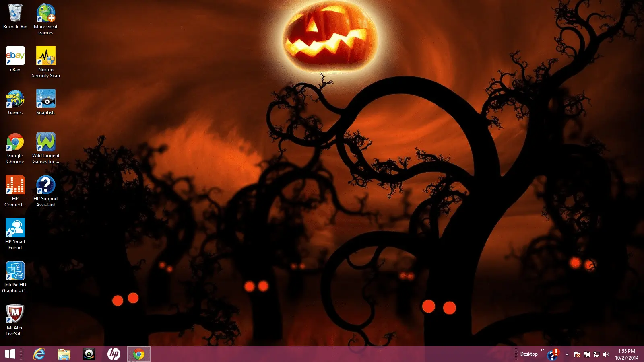Click the volume speaker tray icon

[606, 354]
